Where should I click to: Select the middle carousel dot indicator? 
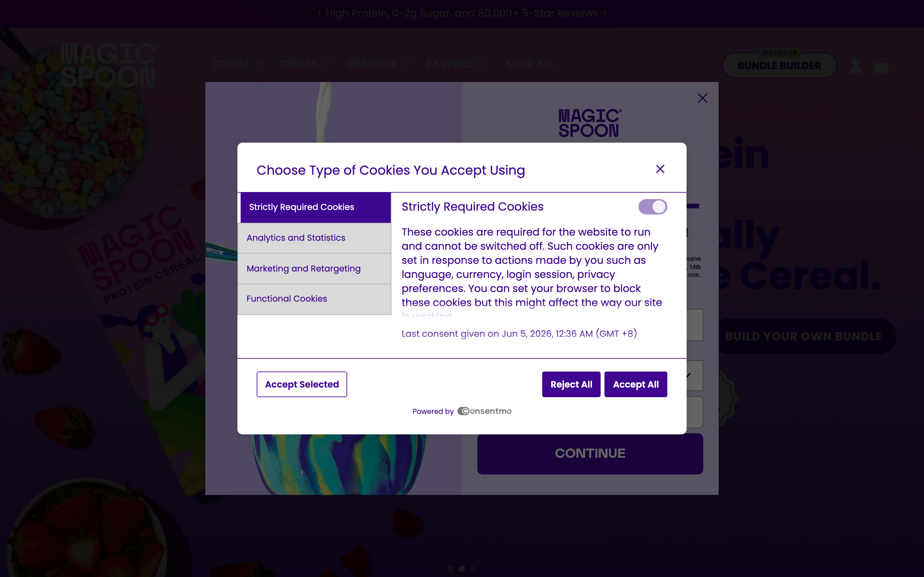pyautogui.click(x=462, y=568)
